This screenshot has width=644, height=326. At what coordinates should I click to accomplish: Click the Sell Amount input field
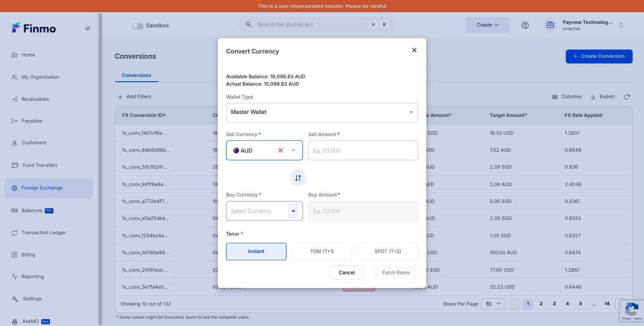coord(363,150)
